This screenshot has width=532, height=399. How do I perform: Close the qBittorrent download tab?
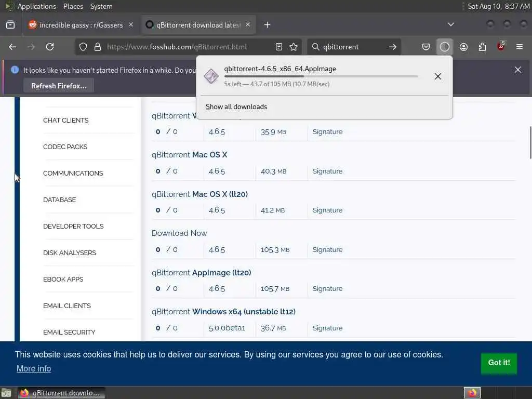248,25
